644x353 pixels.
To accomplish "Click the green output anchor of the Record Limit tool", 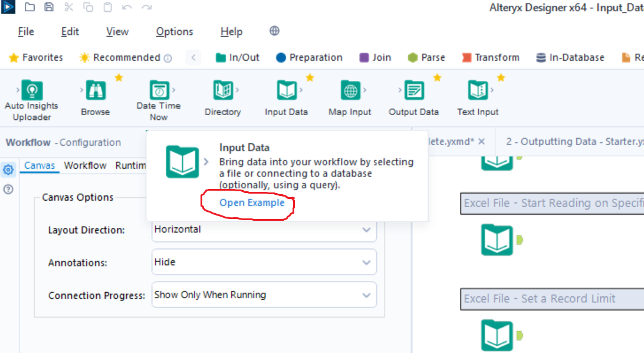I will pyautogui.click(x=520, y=335).
